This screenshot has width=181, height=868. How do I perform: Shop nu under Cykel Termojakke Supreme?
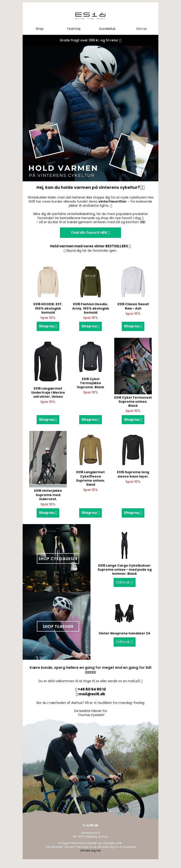click(90, 419)
